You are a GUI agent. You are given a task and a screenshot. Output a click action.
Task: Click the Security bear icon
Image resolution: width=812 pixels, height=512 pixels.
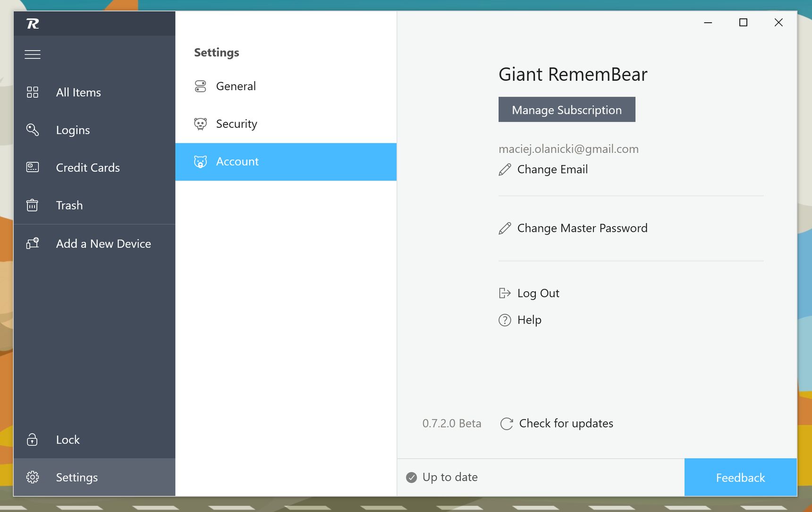(201, 124)
